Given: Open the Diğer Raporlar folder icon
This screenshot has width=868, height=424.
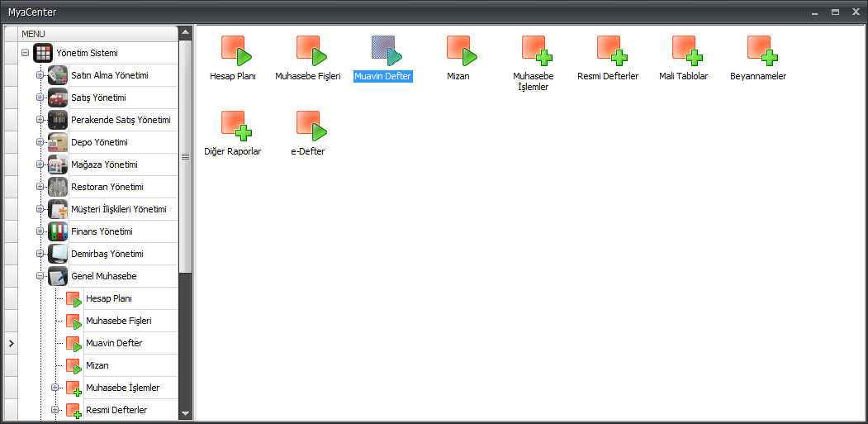Looking at the screenshot, I should pos(236,126).
